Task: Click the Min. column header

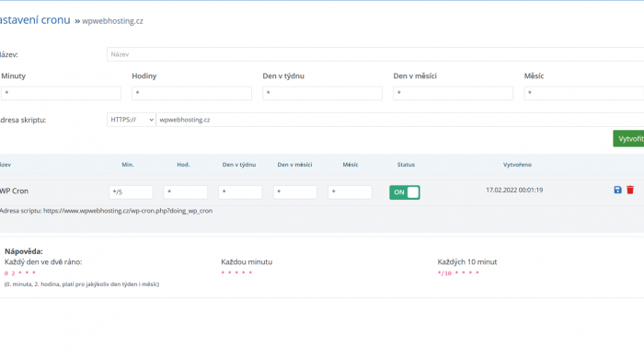Action: (x=128, y=164)
